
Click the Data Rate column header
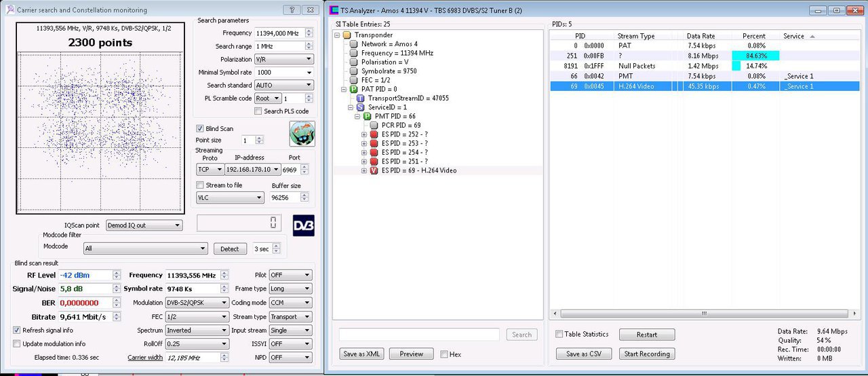701,36
